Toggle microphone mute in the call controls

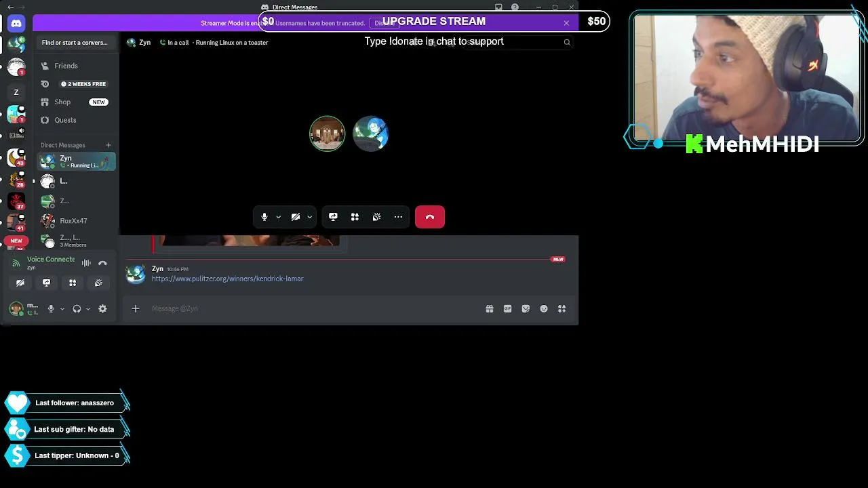click(264, 217)
